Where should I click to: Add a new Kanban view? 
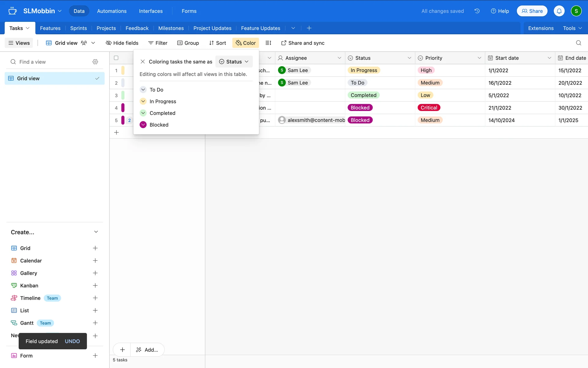[x=95, y=286]
